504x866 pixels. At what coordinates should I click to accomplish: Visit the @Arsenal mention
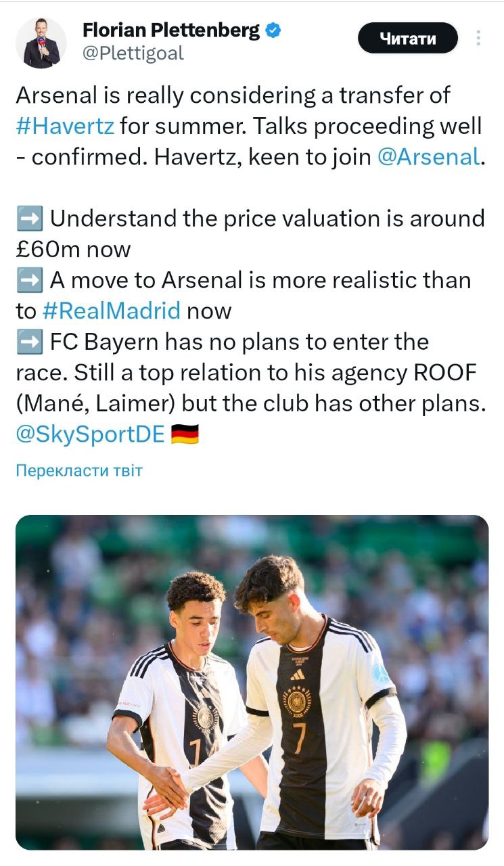pos(428,157)
